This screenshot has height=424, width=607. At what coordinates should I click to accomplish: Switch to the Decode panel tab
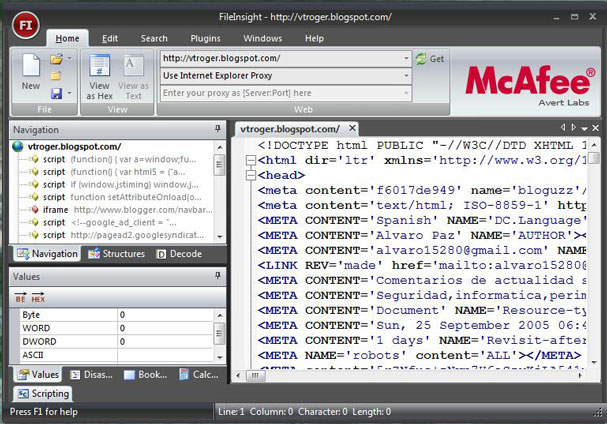point(179,254)
